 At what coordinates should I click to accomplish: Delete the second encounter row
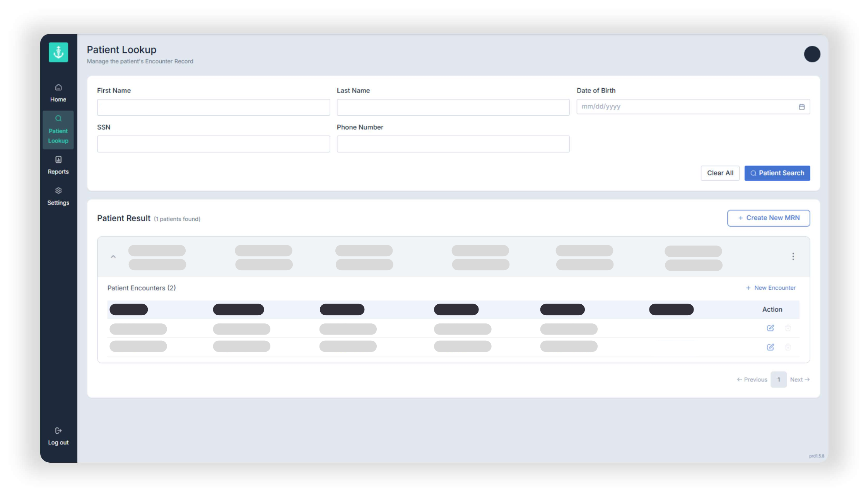tap(788, 347)
